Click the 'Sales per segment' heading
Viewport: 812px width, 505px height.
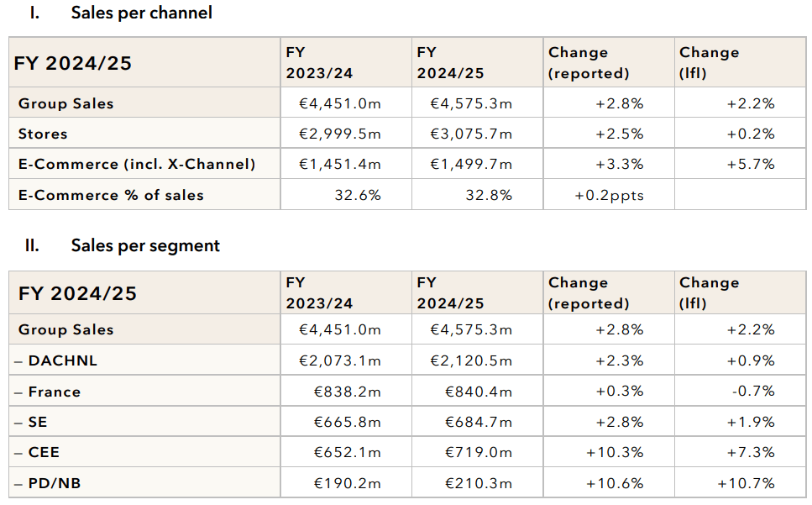coord(145,245)
